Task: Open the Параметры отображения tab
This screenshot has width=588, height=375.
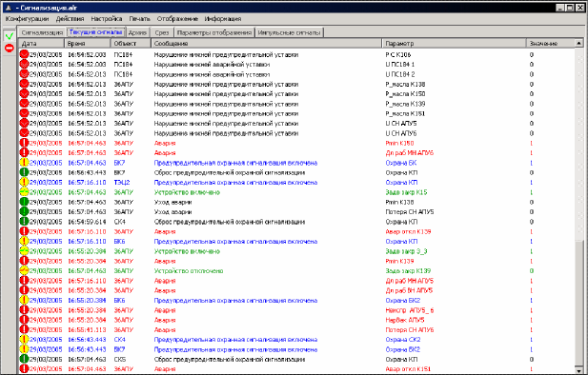Action: coord(214,32)
